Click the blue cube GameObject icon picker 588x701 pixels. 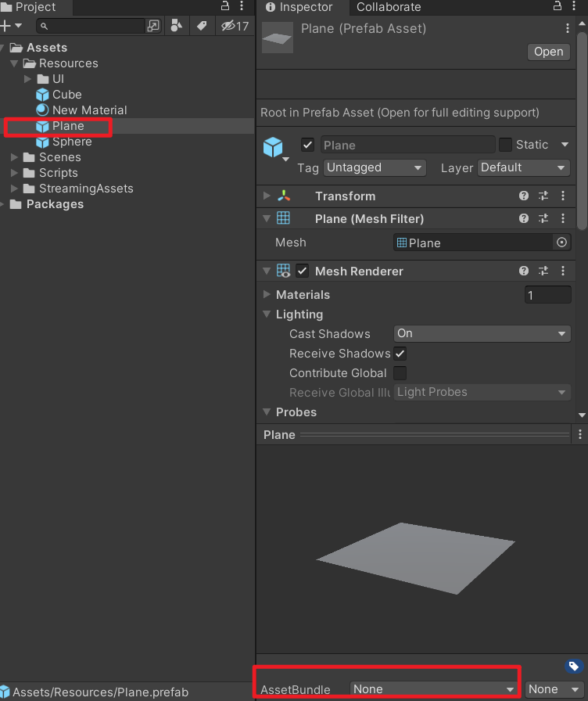pos(273,147)
